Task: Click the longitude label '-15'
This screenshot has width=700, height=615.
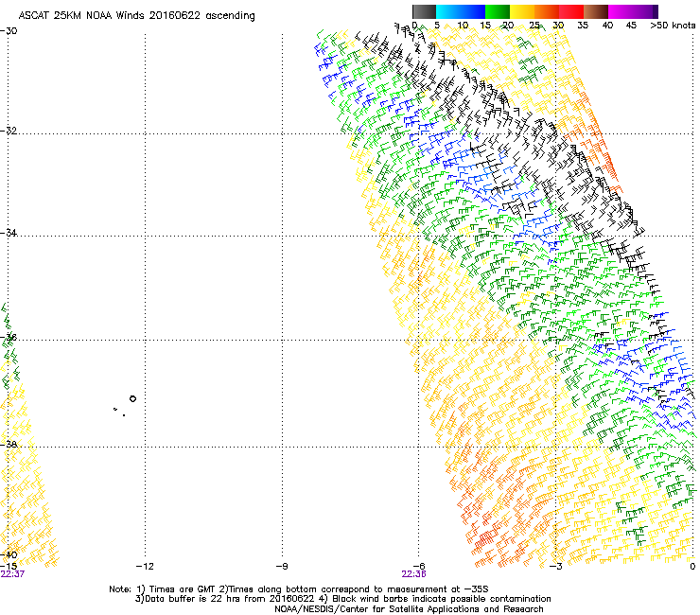Action: point(9,566)
